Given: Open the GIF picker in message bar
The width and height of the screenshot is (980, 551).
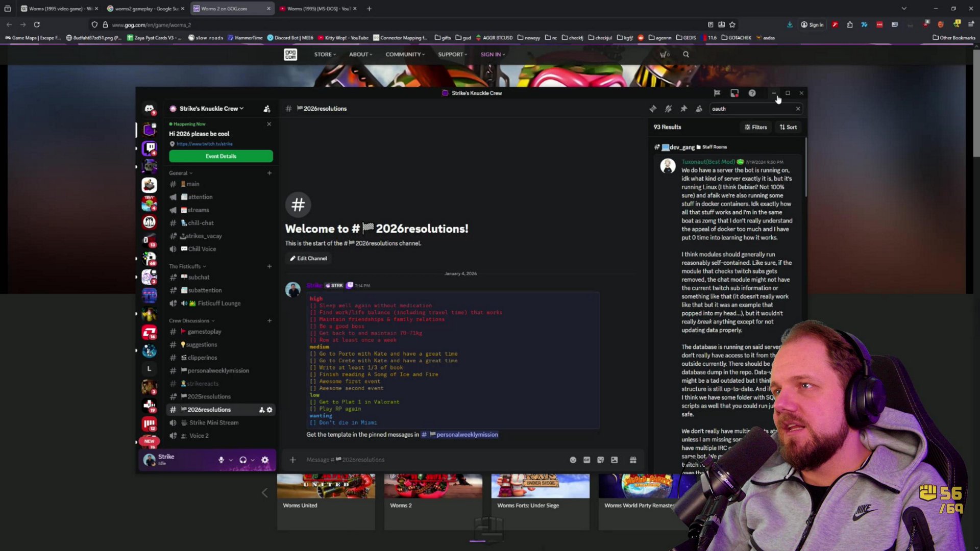Looking at the screenshot, I should 587,460.
